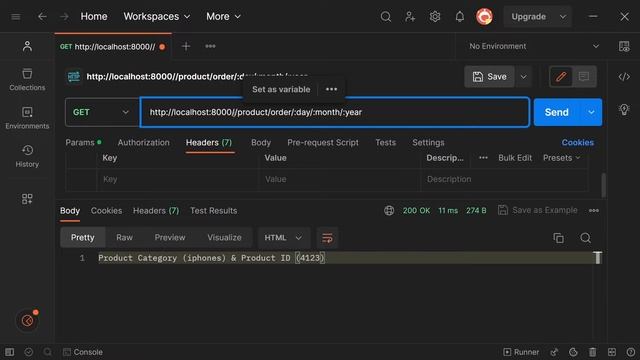This screenshot has width=640, height=360.
Task: Open tab options three-dot menu
Action: 210,47
